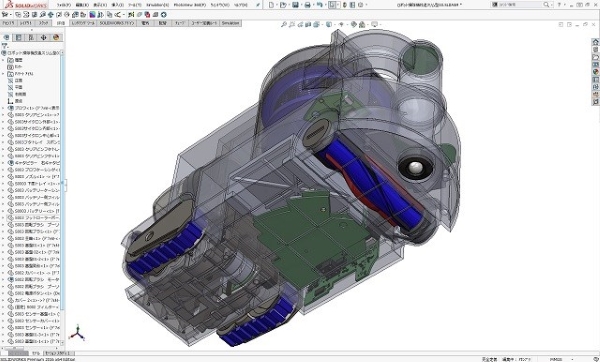Click the New document icon

tap(271, 5)
